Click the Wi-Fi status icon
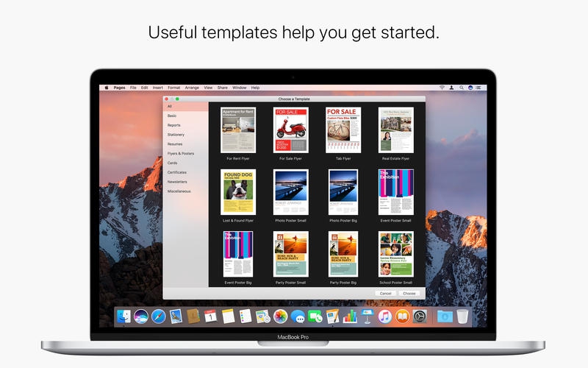This screenshot has width=588, height=368. click(442, 88)
